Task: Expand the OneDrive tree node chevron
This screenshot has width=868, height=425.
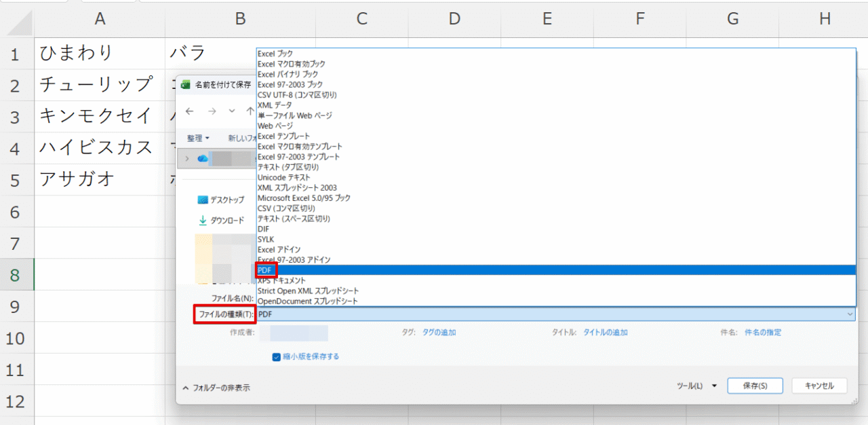Action: point(186,158)
